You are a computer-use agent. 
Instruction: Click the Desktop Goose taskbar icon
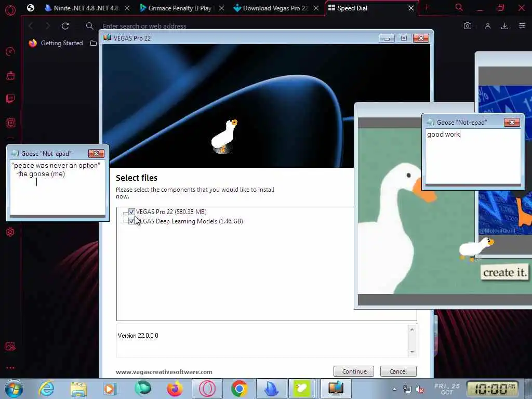coord(302,389)
